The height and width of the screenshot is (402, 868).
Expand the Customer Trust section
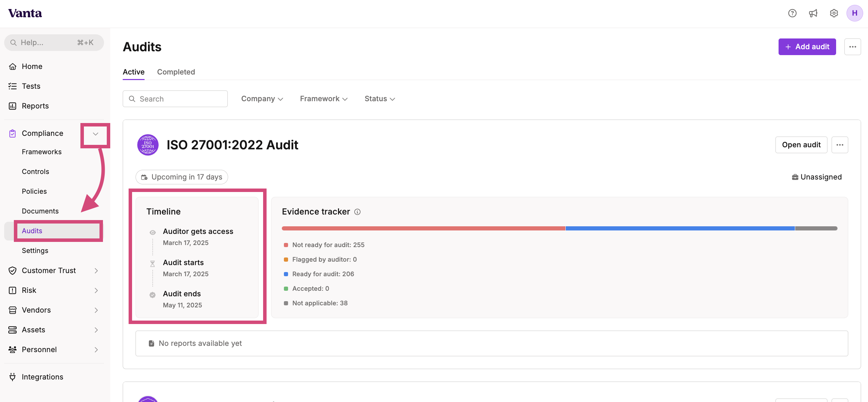click(96, 271)
